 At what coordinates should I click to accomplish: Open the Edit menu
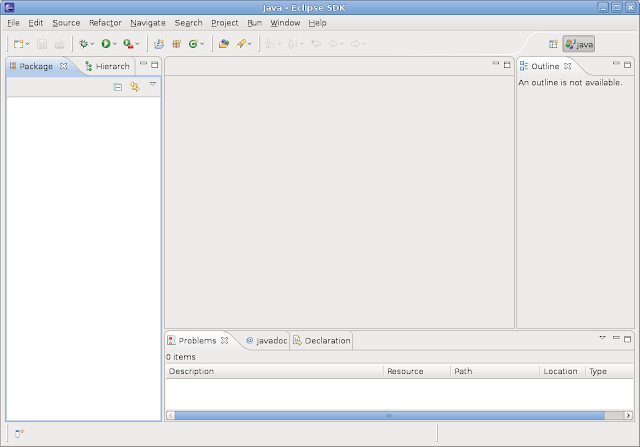coord(36,23)
